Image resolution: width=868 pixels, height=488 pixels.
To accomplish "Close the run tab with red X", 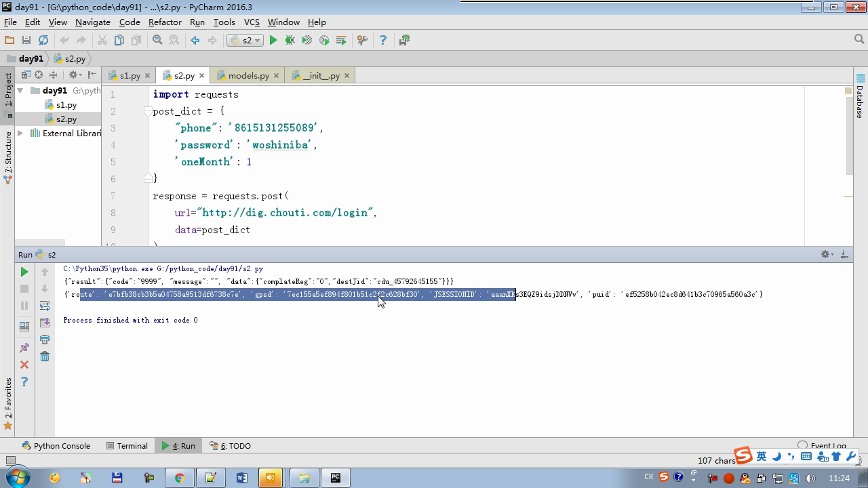I will coord(24,365).
